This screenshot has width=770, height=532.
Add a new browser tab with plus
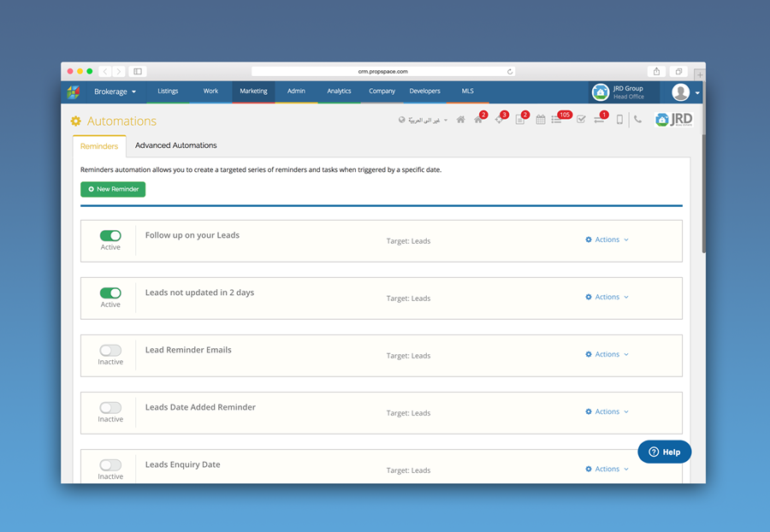pos(700,74)
